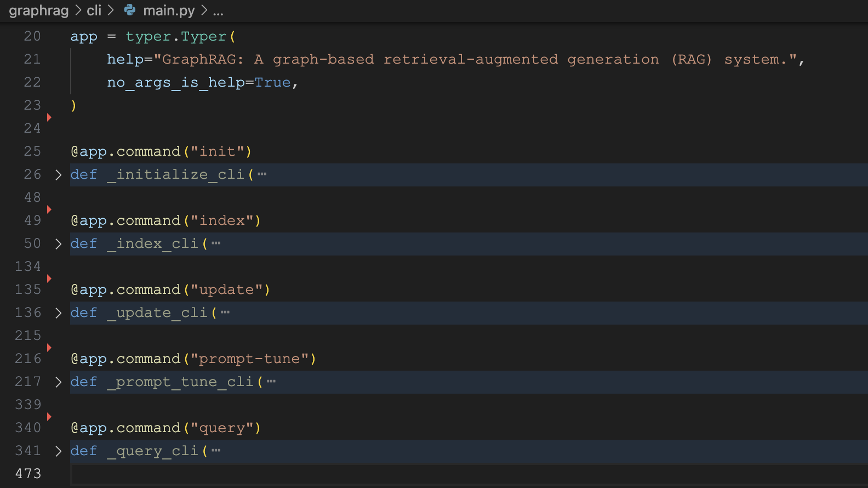
Task: Click the ellipsis after _initialize_cli(
Action: 262,174
